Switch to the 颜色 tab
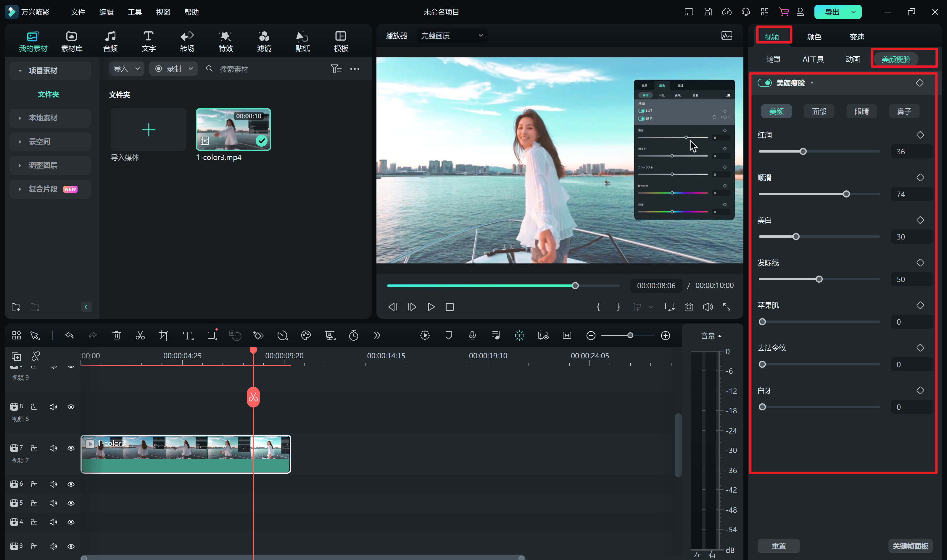947x560 pixels. pos(814,37)
